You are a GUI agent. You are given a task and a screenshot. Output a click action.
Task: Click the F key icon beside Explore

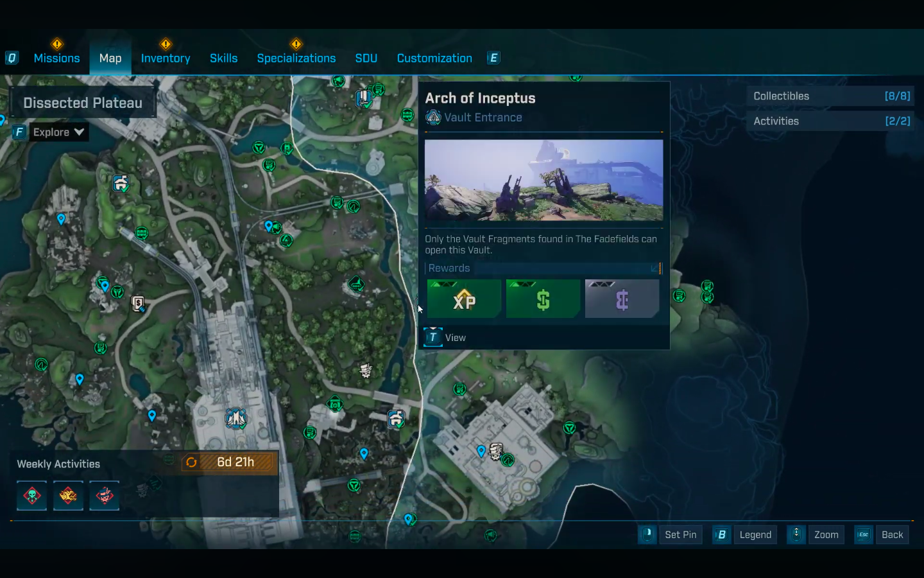click(19, 132)
